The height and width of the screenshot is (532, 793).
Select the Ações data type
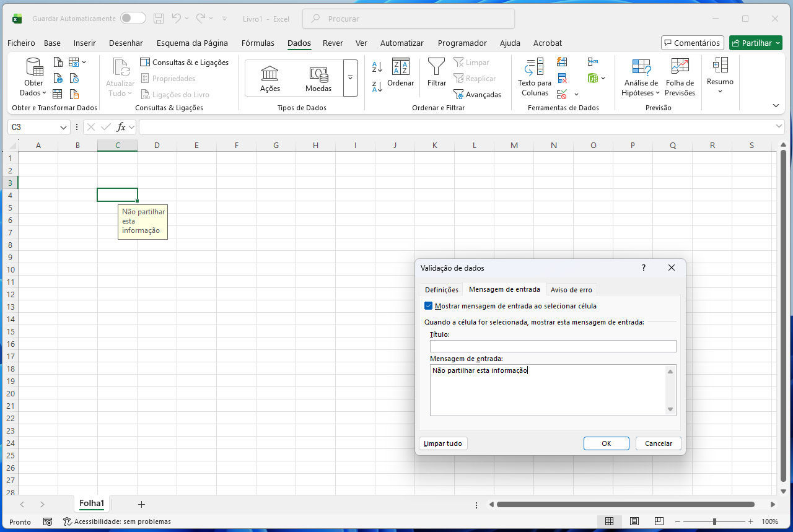[x=269, y=78]
